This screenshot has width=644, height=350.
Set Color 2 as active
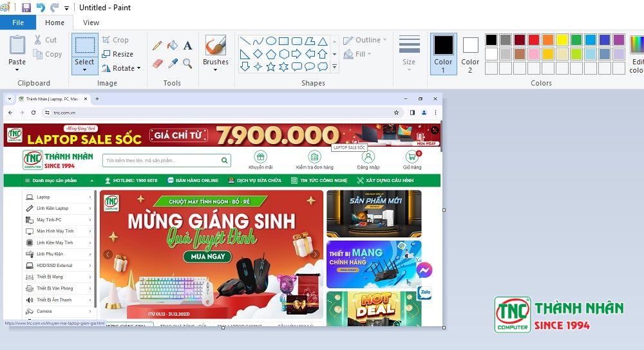click(470, 54)
